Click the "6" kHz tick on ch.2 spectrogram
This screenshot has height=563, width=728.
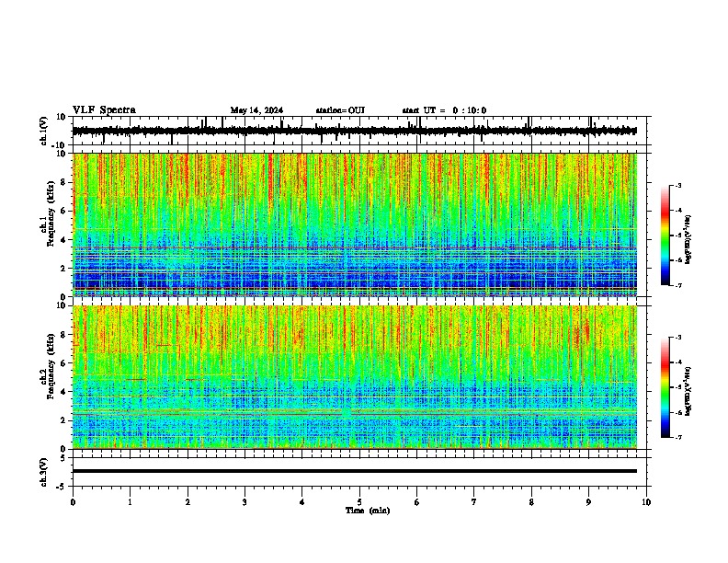64,362
